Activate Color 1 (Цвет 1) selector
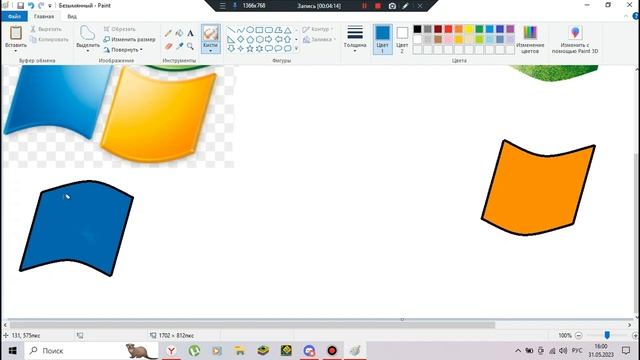The height and width of the screenshot is (360, 640). point(382,39)
